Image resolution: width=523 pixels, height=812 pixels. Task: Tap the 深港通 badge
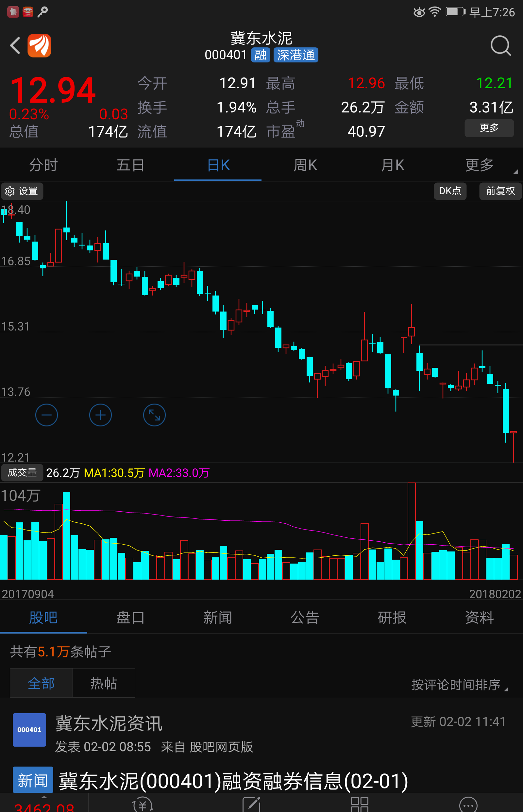(296, 55)
